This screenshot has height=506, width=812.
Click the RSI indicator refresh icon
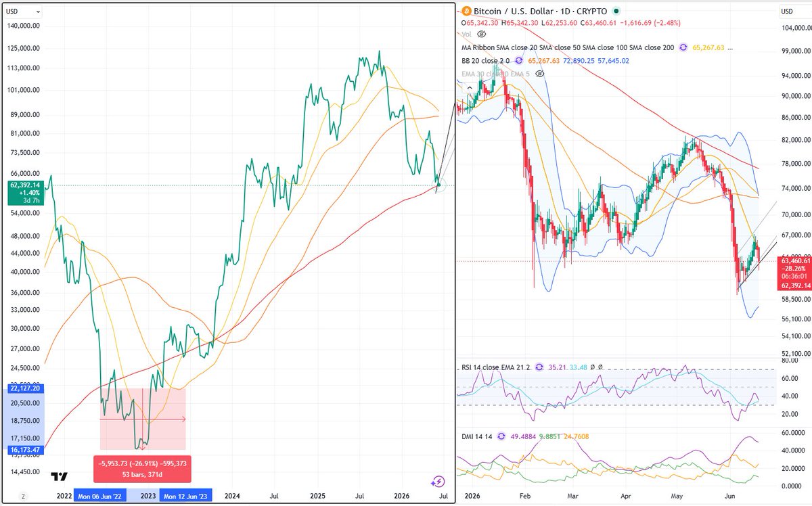pyautogui.click(x=539, y=367)
